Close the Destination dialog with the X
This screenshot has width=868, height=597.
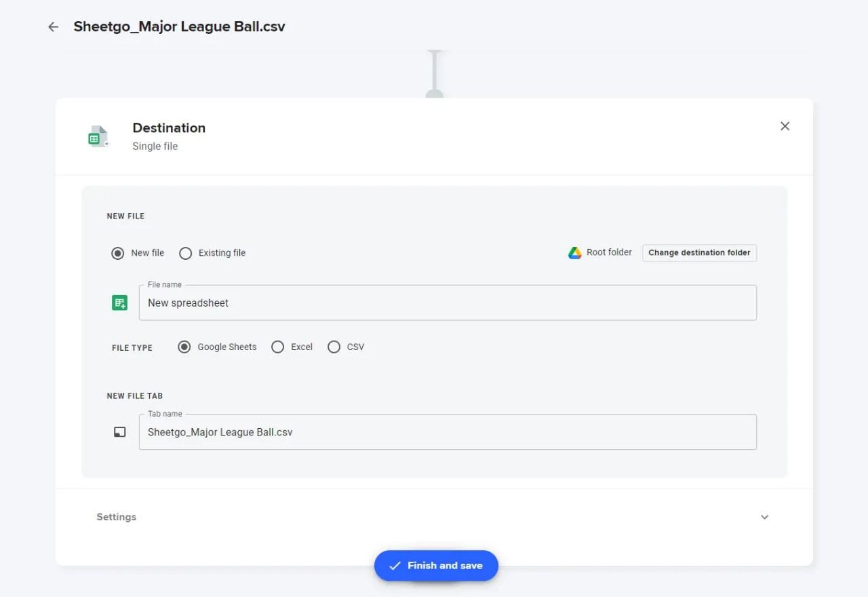tap(785, 126)
